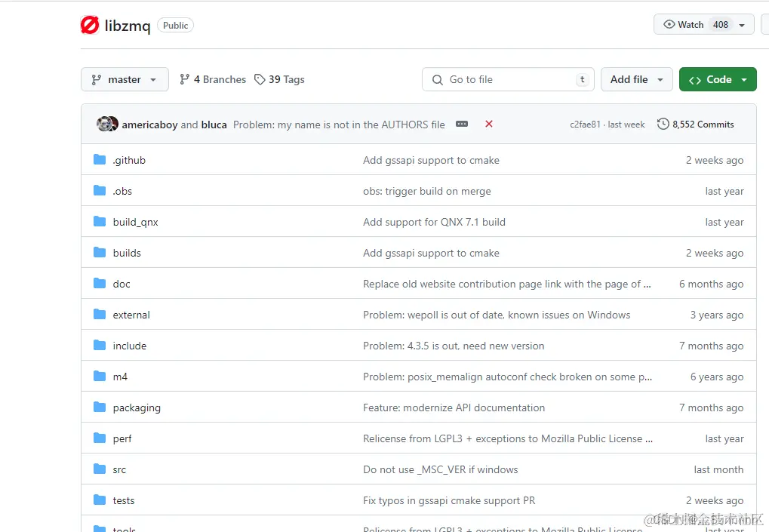Open the latest commit message about AUTHORS file

coord(339,125)
